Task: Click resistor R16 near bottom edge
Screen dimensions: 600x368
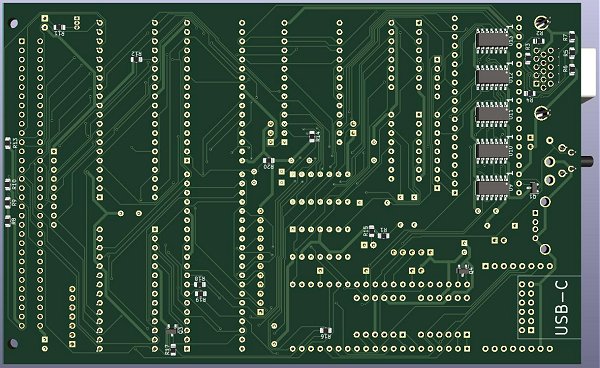Action: click(x=326, y=330)
